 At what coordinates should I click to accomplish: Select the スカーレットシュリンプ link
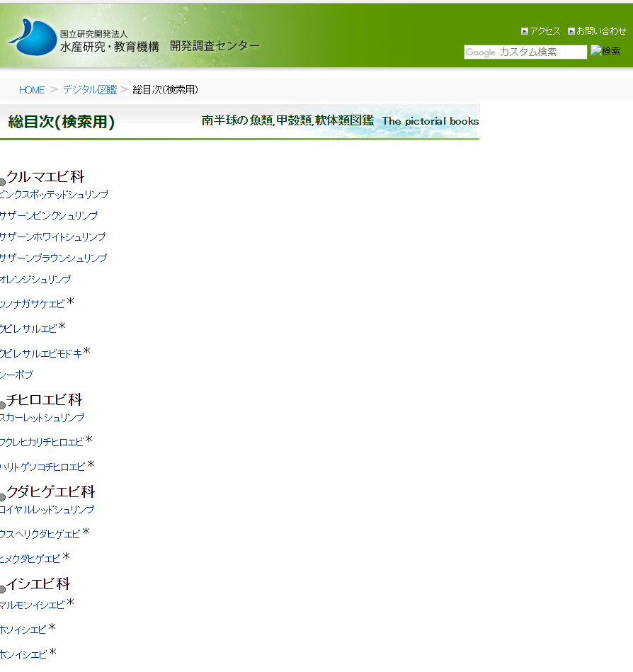pos(42,418)
